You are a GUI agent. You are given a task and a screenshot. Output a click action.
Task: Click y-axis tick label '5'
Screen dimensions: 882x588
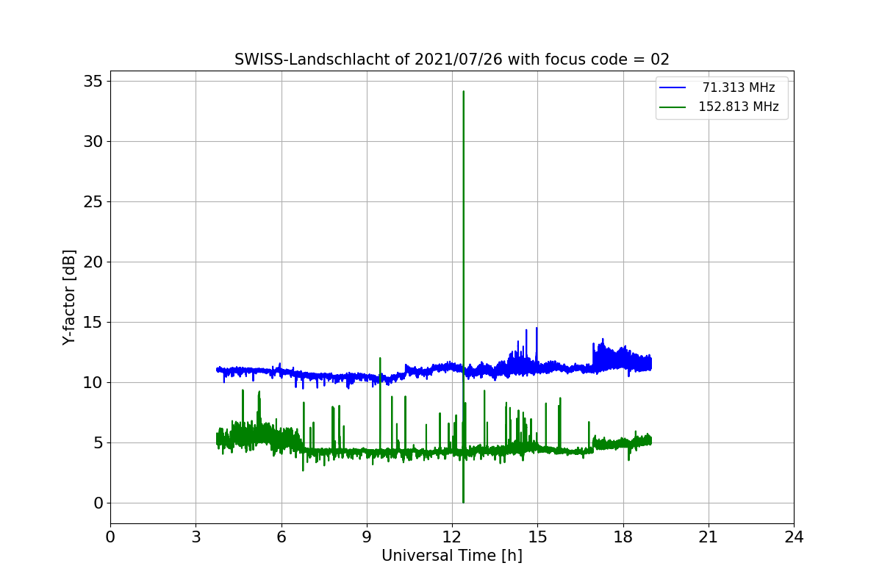tap(98, 442)
